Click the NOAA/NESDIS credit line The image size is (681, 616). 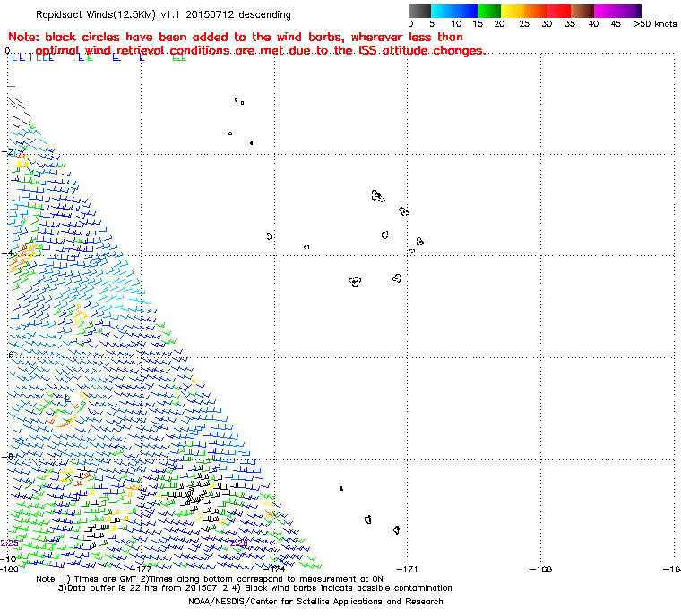(315, 602)
